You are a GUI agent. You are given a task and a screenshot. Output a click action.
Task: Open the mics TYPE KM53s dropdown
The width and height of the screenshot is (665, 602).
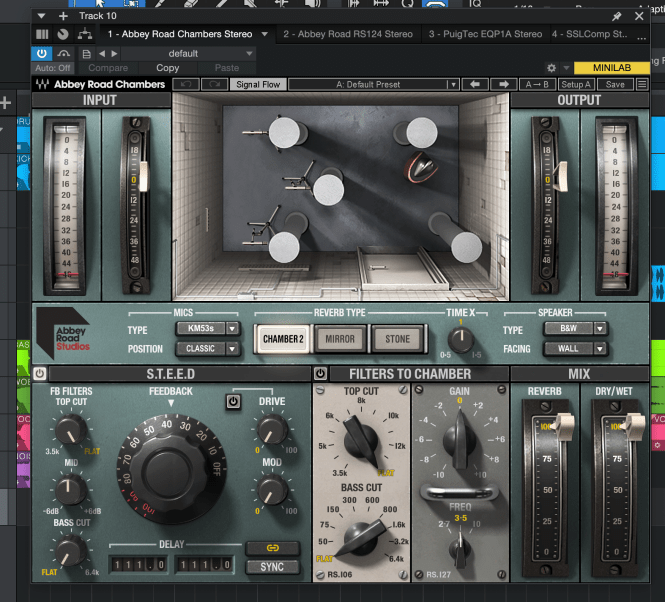[x=208, y=328]
